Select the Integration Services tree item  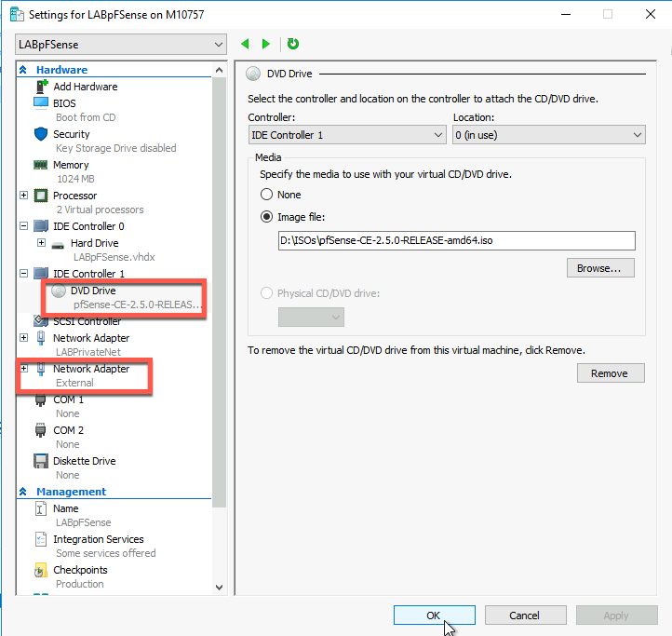(98, 539)
